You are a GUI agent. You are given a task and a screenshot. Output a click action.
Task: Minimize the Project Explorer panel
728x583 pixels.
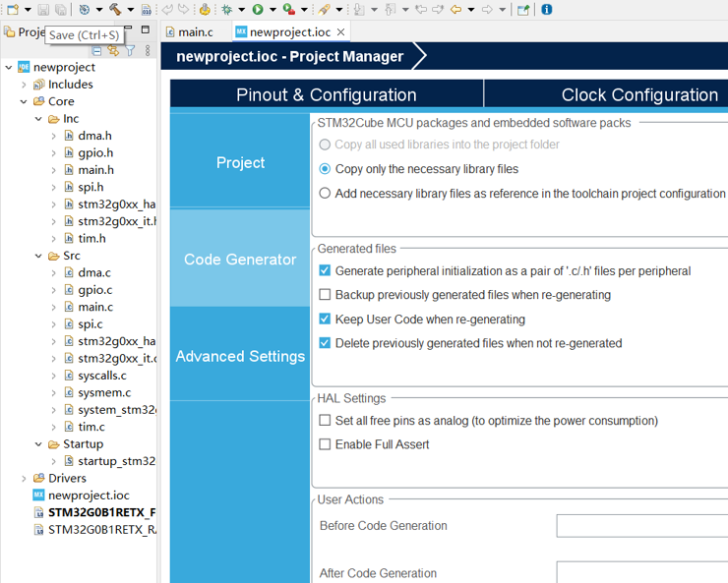point(128,28)
